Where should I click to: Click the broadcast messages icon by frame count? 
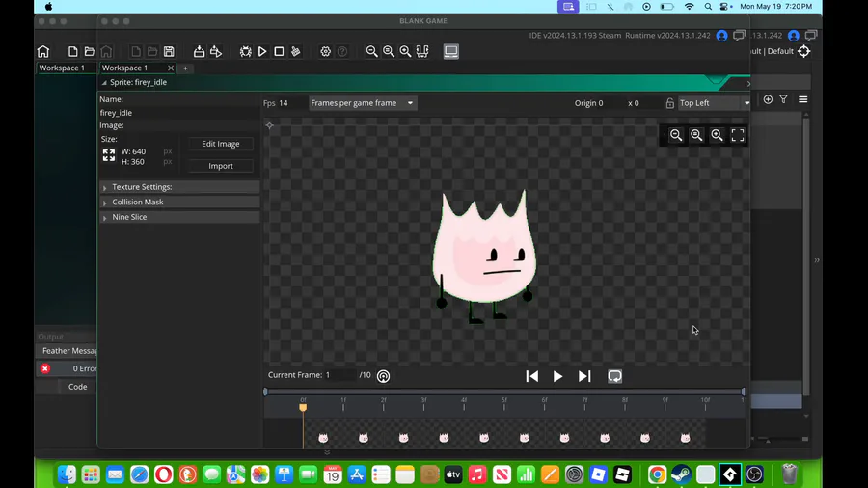[x=383, y=376]
